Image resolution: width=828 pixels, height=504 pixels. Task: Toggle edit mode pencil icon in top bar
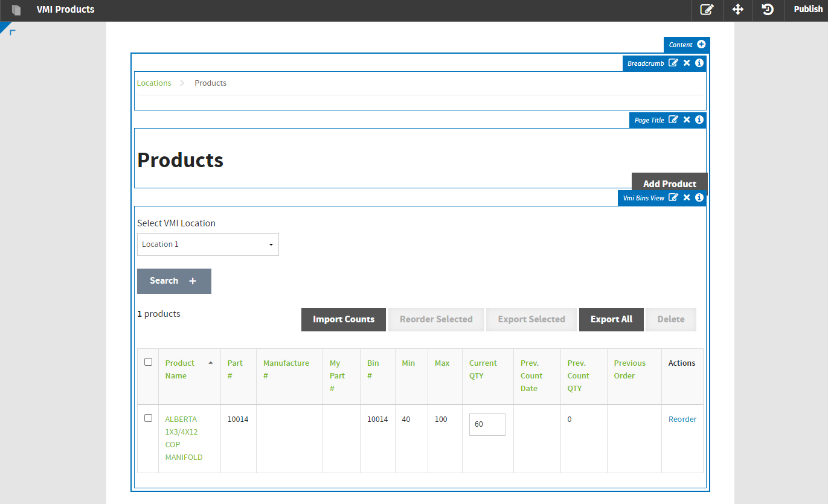point(707,10)
